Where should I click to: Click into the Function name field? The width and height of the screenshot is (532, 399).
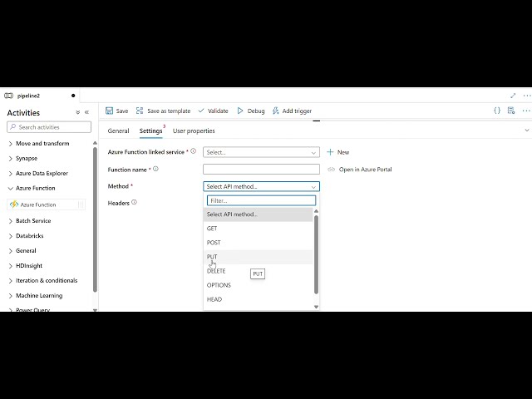[x=261, y=170]
